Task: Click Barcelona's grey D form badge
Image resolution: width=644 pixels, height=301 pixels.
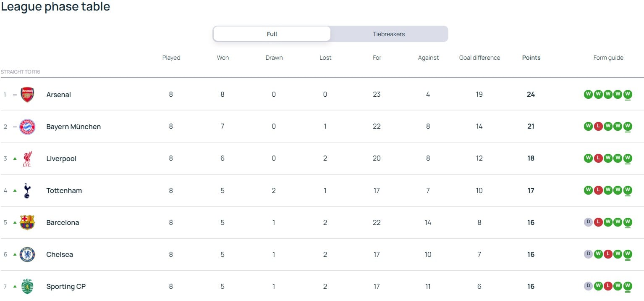Action: click(x=588, y=222)
